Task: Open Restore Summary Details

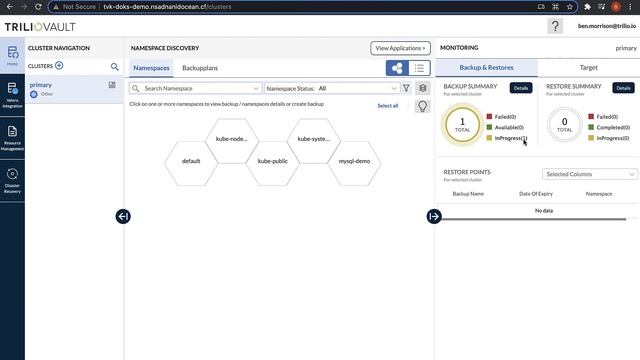Action: pyautogui.click(x=623, y=88)
